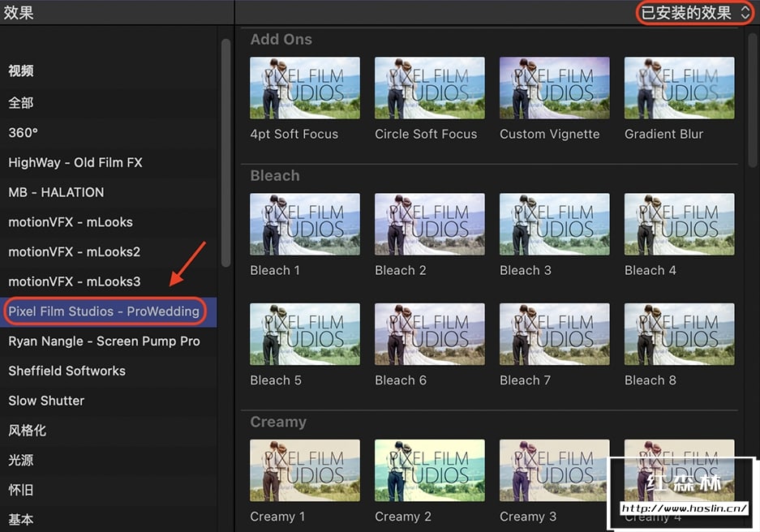Select the Bleach 5 effect thumbnail

point(305,334)
